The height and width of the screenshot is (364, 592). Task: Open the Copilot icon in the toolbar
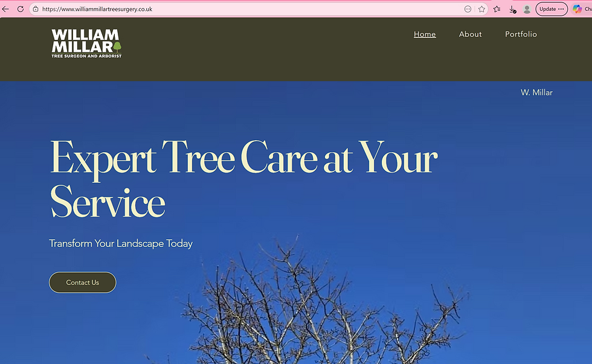(x=577, y=9)
